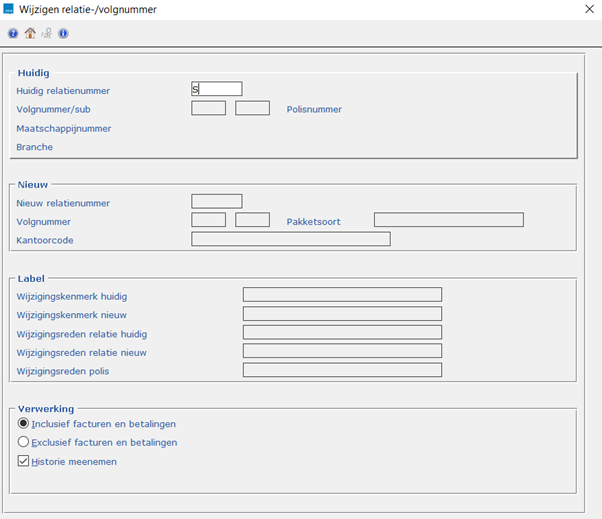Click the grayed-out running figure icon

46,33
